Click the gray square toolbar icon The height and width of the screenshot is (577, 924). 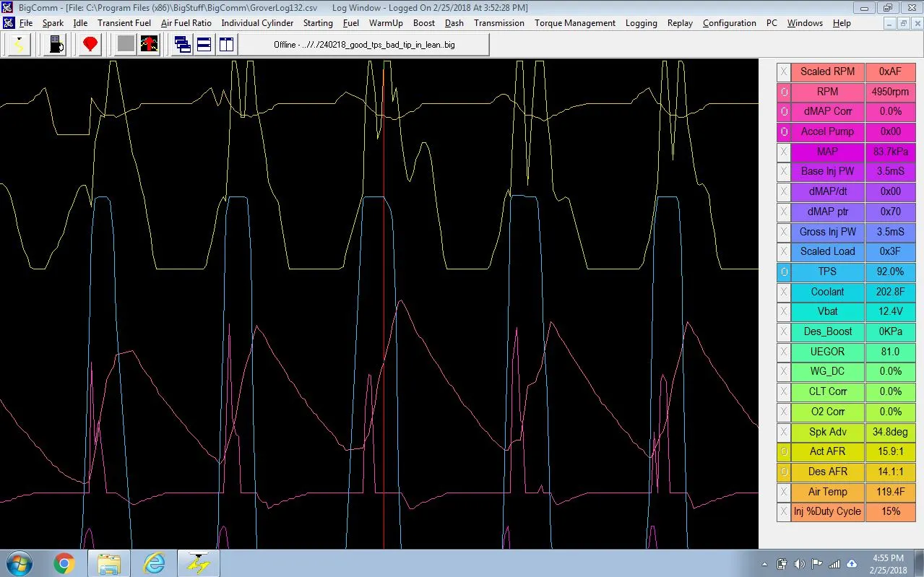click(126, 45)
